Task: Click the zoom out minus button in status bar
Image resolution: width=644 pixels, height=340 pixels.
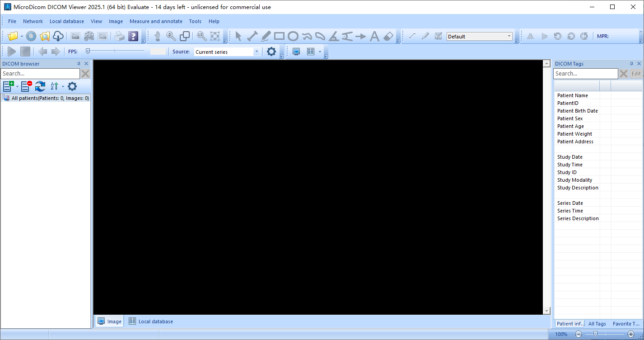Action: pyautogui.click(x=579, y=334)
